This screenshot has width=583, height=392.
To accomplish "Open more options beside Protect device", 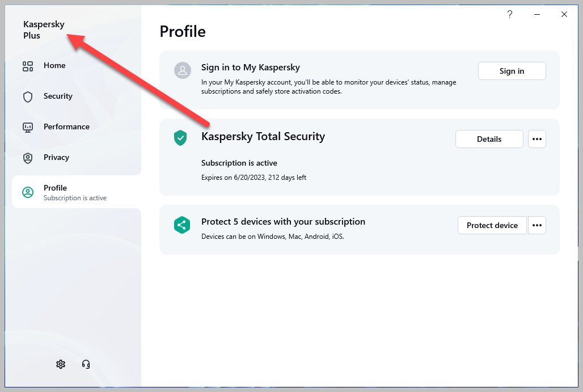I will 537,225.
